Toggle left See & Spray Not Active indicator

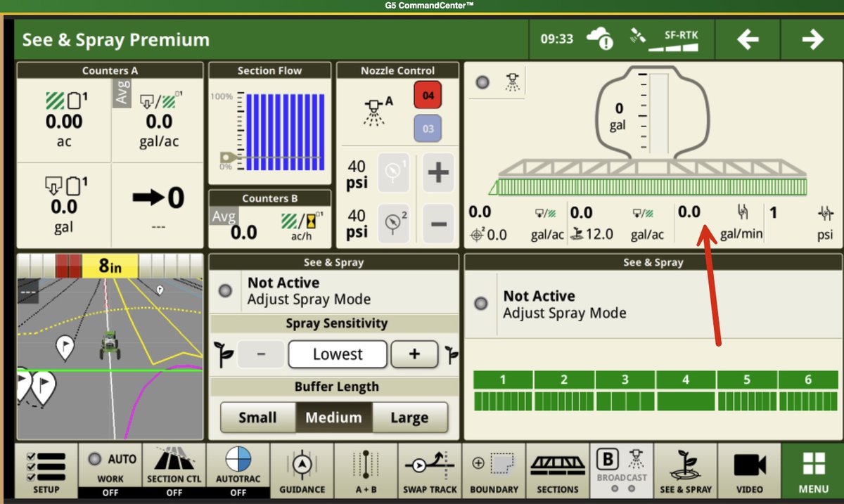[x=225, y=290]
